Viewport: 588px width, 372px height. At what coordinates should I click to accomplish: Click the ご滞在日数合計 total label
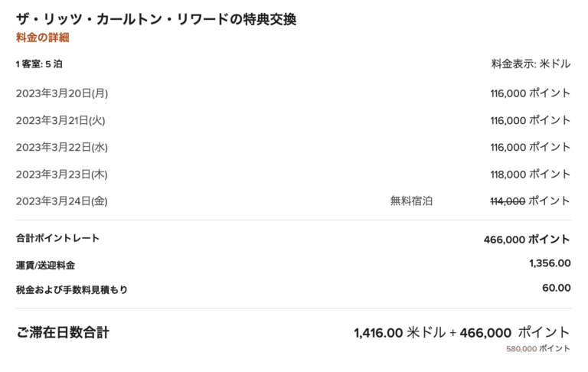[x=63, y=332]
